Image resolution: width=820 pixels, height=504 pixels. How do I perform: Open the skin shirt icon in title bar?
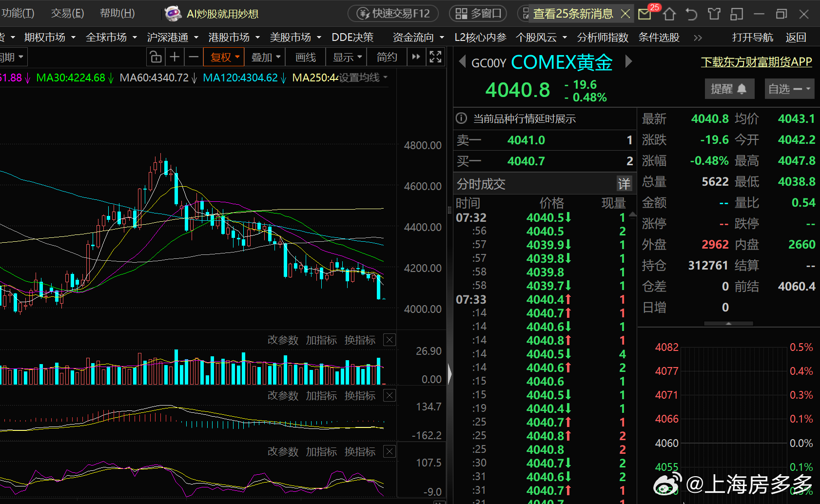tap(714, 14)
